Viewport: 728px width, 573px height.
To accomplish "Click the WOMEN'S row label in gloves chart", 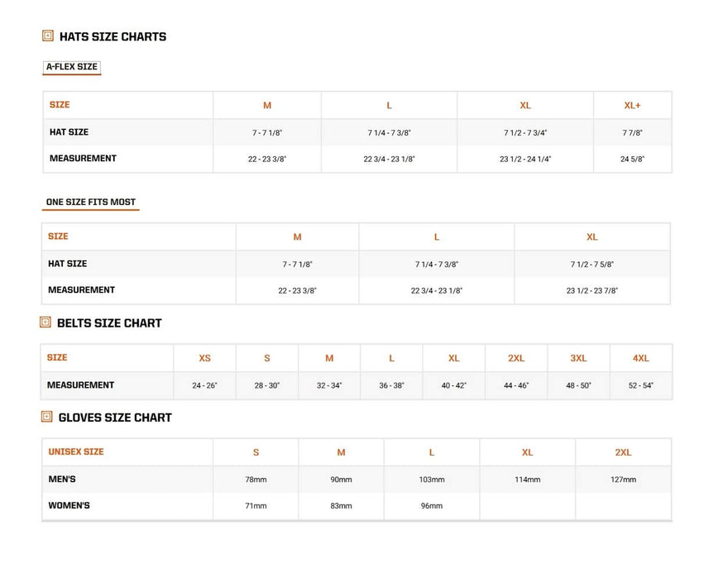I will click(69, 505).
